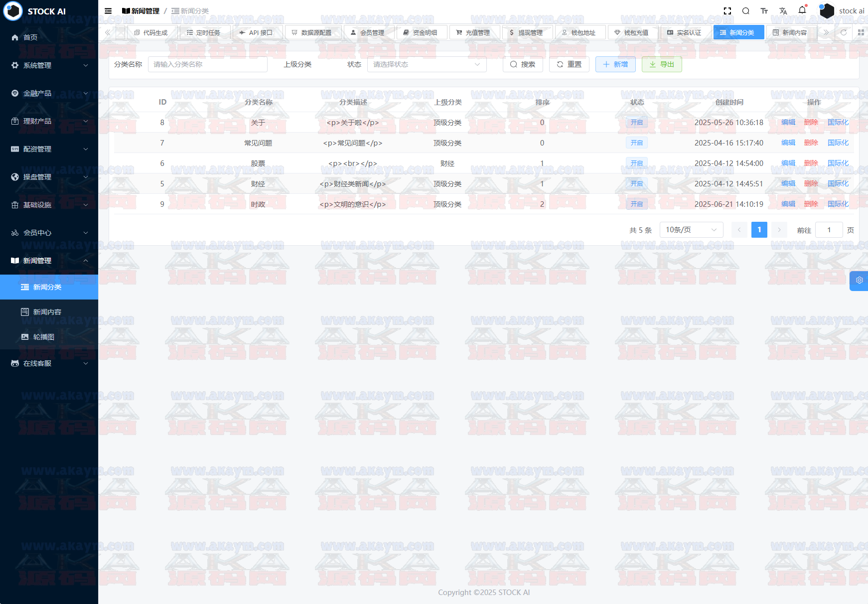Expand the 系统管理 sidebar menu

(49, 65)
